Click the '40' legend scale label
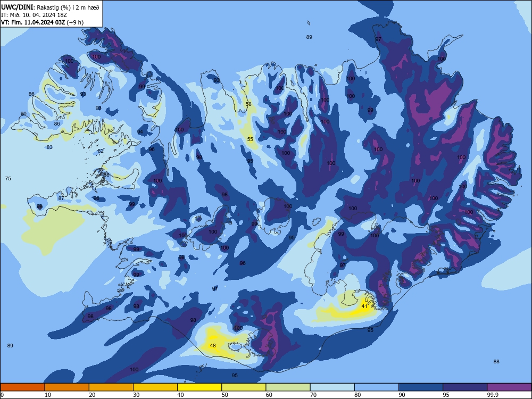Image resolution: width=532 pixels, height=399 pixels. click(x=180, y=395)
